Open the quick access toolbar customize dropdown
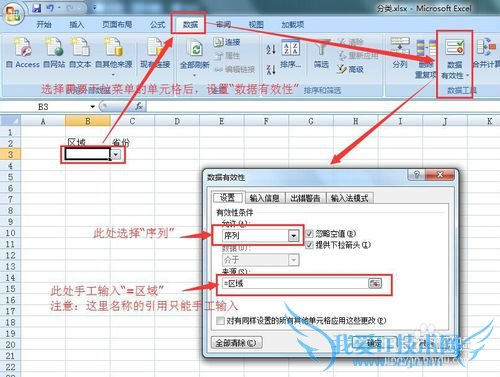The image size is (500, 377). (x=94, y=8)
